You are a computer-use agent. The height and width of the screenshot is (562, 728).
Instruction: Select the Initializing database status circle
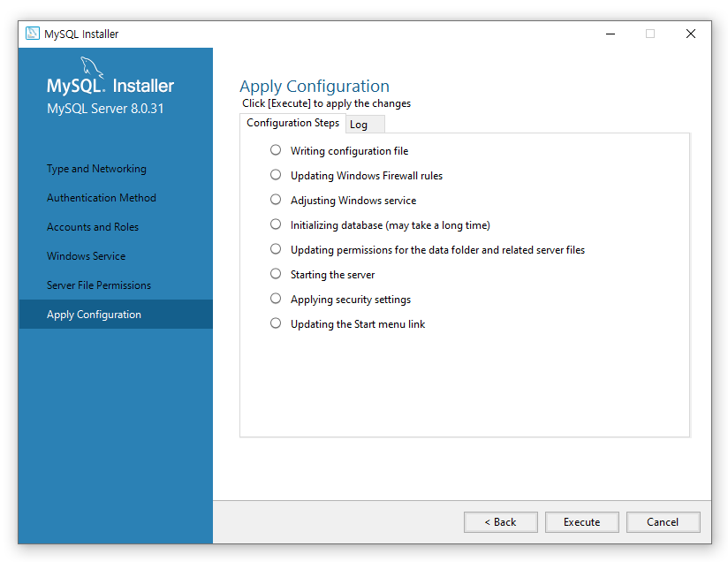click(x=276, y=224)
